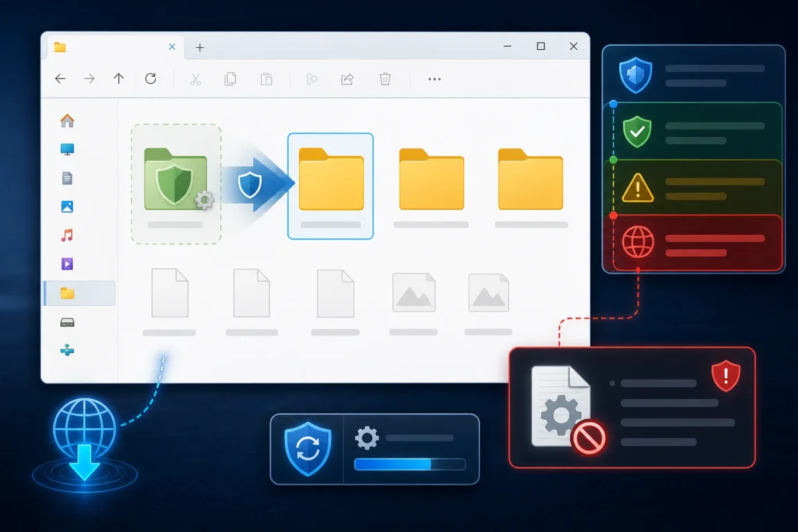This screenshot has width=798, height=532.
Task: Select the highlighted folder sidebar item
Action: pos(80,293)
